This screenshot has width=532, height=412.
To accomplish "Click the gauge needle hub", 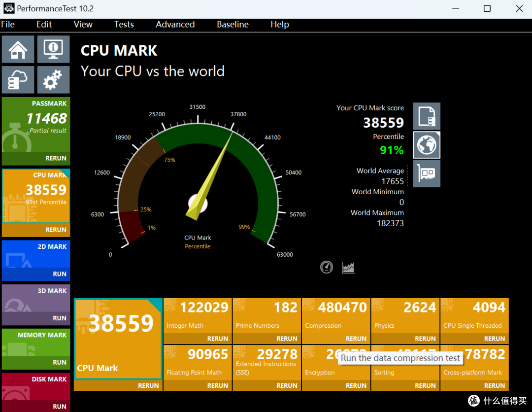I will 198,204.
